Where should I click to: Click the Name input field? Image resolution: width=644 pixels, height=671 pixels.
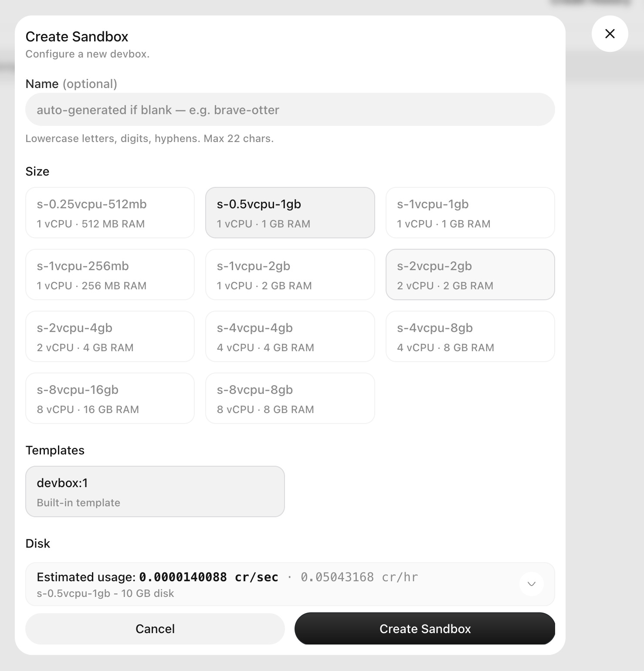coord(290,109)
